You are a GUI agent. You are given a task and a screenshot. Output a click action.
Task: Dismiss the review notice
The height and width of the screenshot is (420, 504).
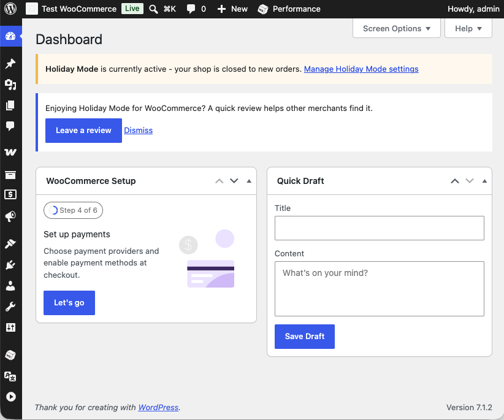[x=138, y=131]
